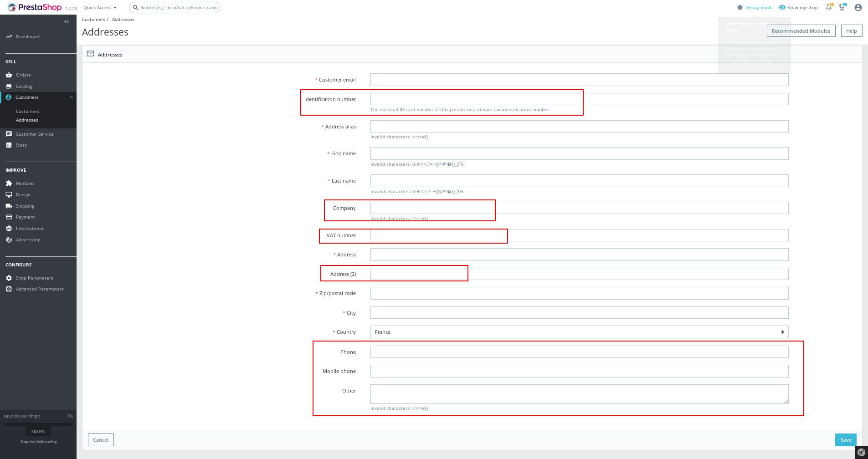Click the Stats bar chart icon
868x459 pixels.
pyautogui.click(x=9, y=145)
